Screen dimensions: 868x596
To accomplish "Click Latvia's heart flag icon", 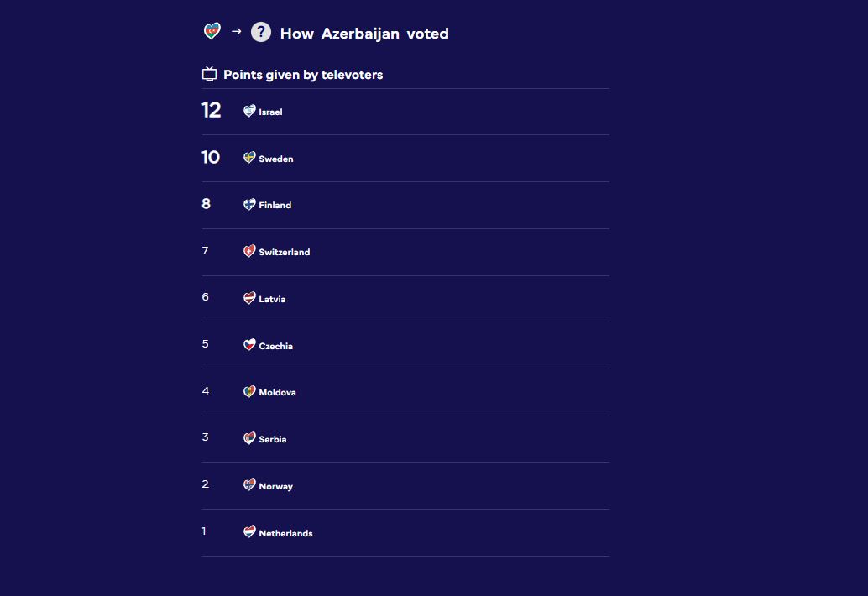I will point(249,298).
